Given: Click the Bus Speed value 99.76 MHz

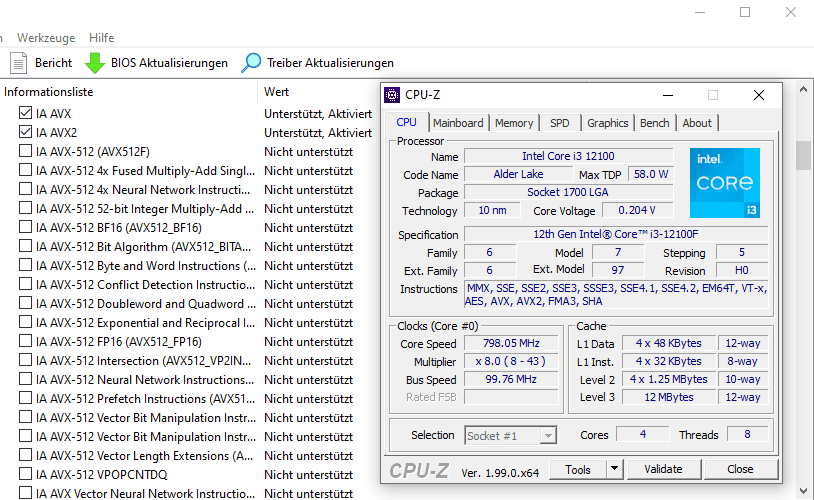Looking at the screenshot, I should click(x=511, y=380).
